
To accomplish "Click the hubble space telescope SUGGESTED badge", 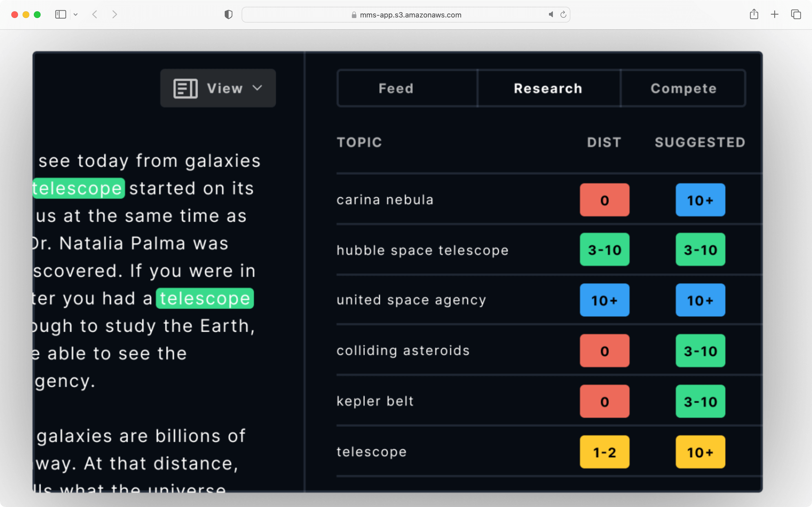I will point(700,249).
